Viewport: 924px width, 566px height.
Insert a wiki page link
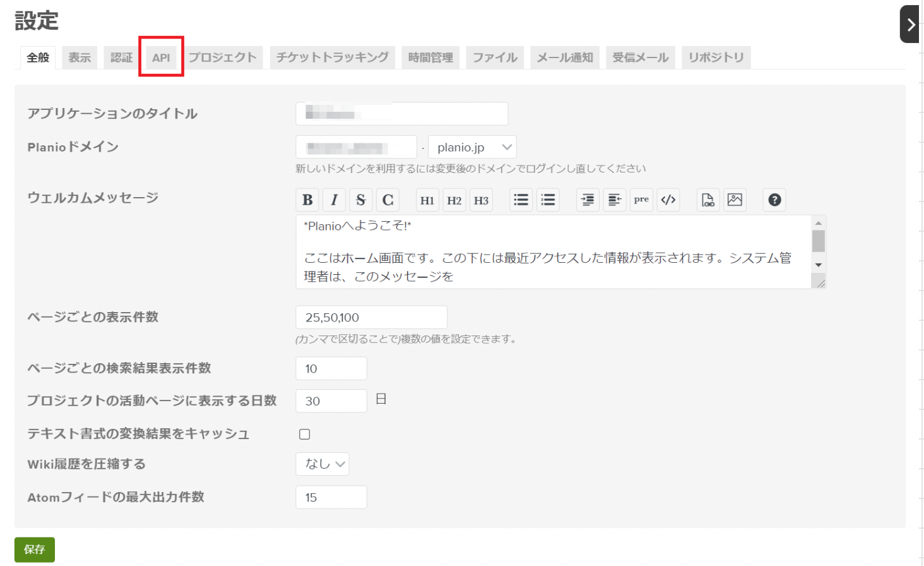tap(708, 200)
